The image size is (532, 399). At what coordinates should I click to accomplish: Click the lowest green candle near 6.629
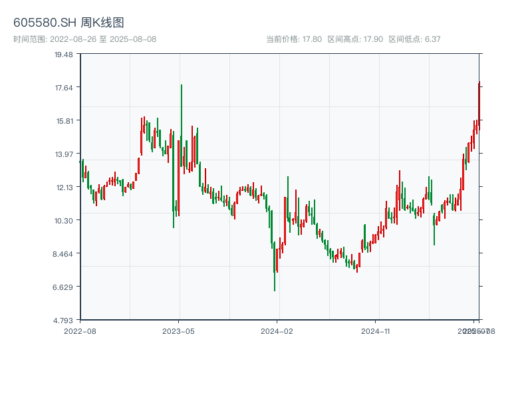tap(275, 267)
